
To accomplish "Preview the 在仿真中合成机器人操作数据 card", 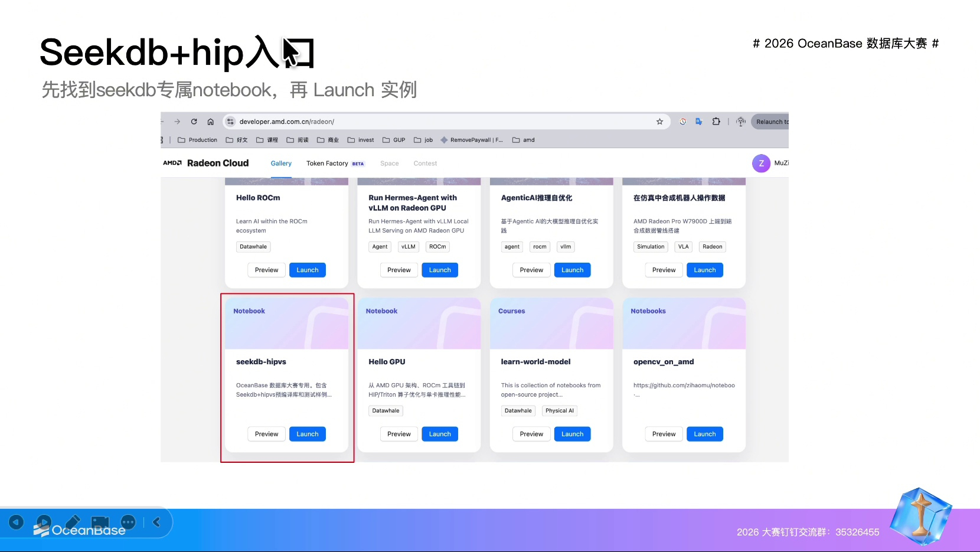I will tap(664, 270).
